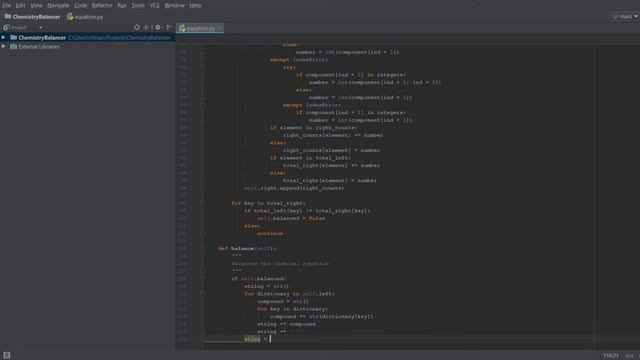Open the Project panel settings gear
The height and width of the screenshot is (360, 640).
tap(158, 27)
